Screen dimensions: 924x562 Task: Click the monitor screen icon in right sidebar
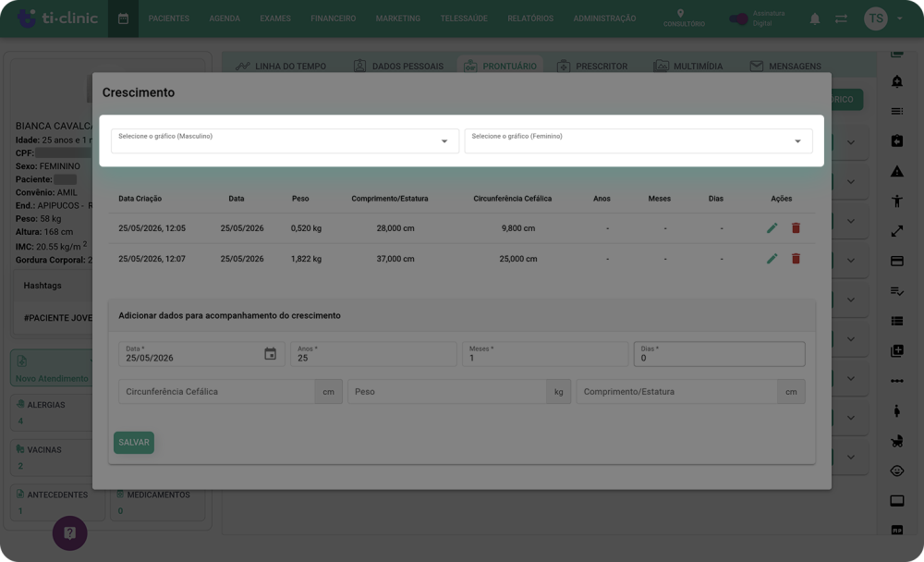click(897, 501)
